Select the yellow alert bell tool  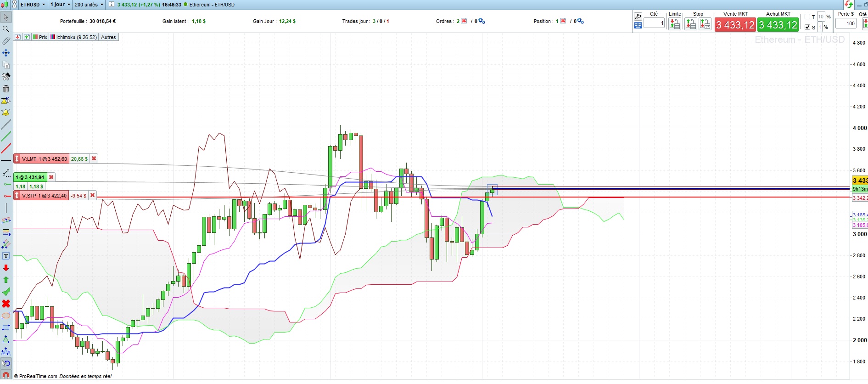click(x=6, y=113)
